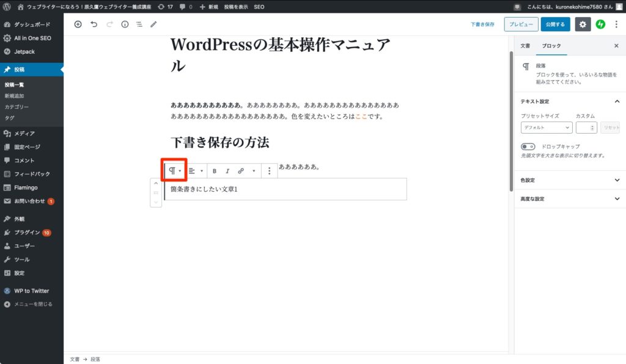Open ダッシュボード in sidebar

point(32,24)
